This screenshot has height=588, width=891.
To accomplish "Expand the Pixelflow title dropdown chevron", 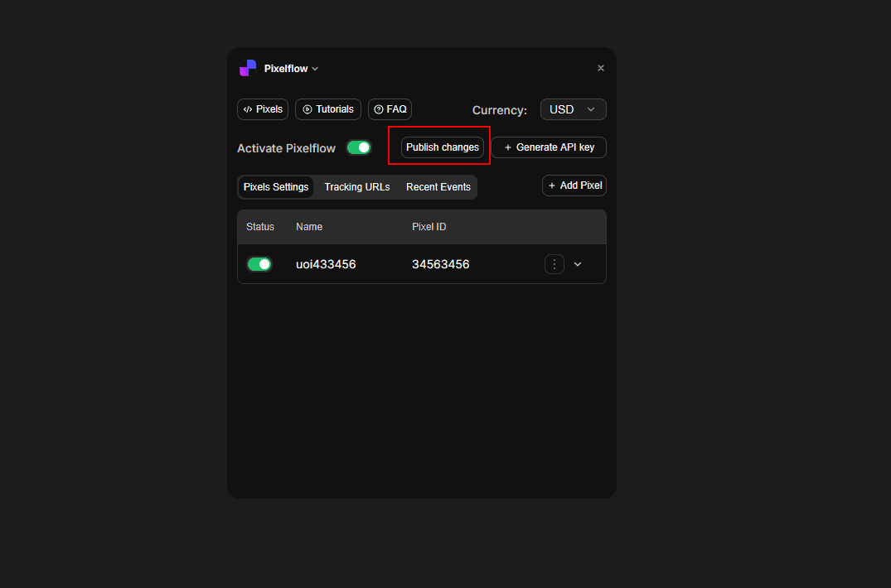I will [x=315, y=69].
